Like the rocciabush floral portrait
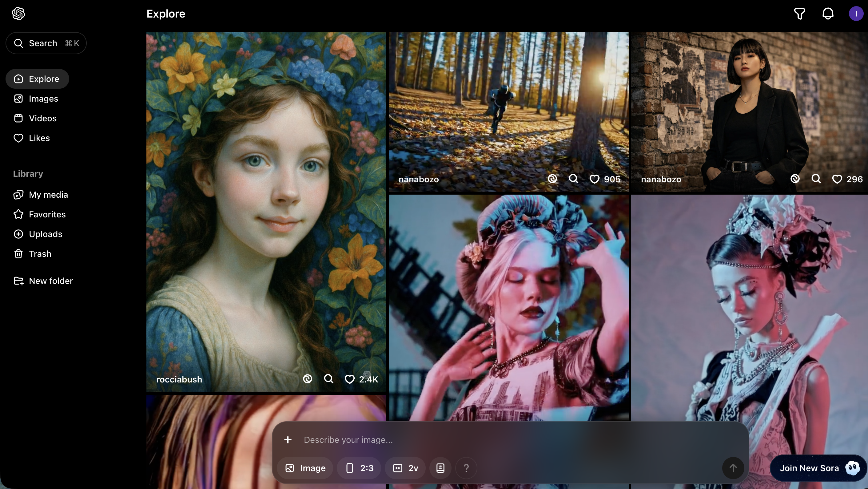Viewport: 868px width, 489px height. (x=350, y=379)
